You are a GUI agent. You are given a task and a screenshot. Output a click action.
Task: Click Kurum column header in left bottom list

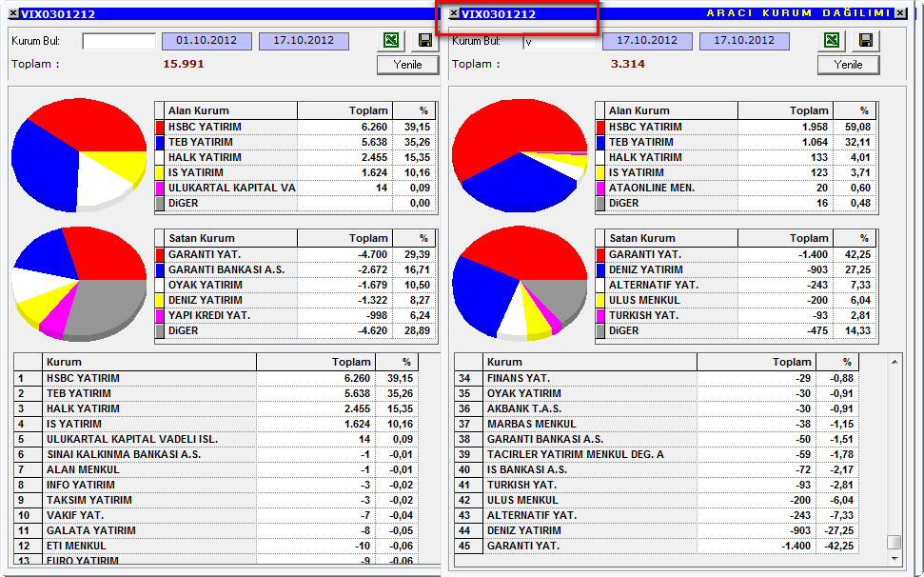(149, 362)
